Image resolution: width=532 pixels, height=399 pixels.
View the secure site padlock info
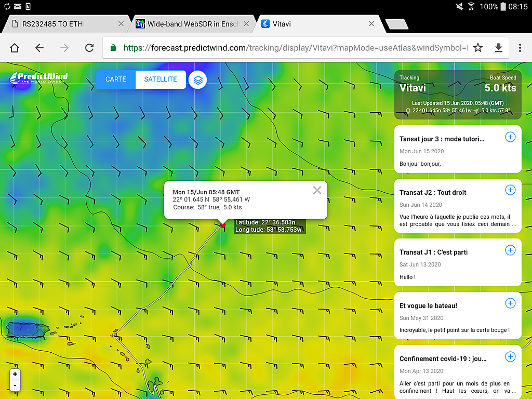click(113, 48)
